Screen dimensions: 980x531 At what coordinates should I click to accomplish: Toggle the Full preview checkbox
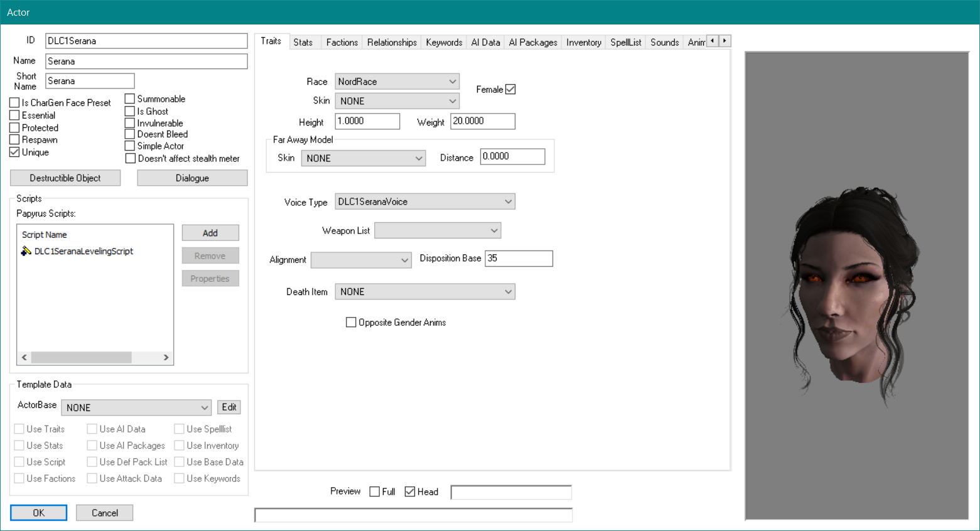click(x=375, y=491)
